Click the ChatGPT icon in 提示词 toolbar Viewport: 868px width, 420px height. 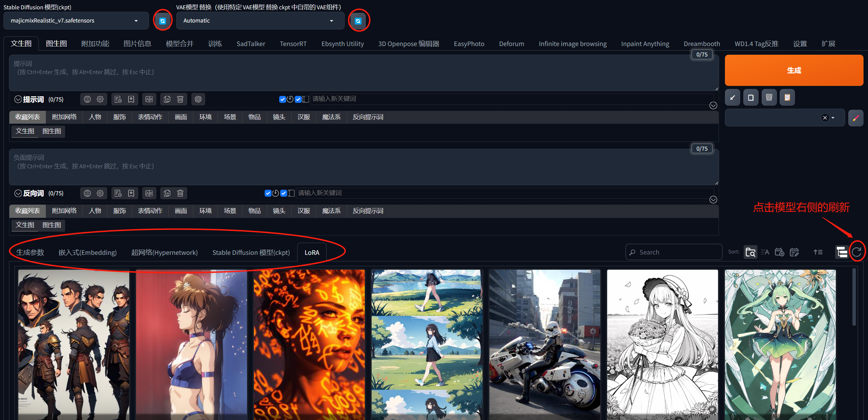198,99
